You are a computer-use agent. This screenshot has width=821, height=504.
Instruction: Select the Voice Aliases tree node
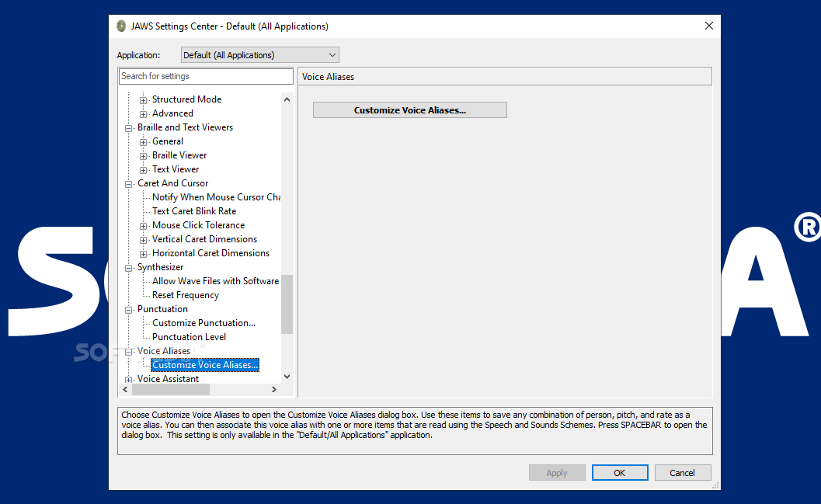click(x=163, y=351)
